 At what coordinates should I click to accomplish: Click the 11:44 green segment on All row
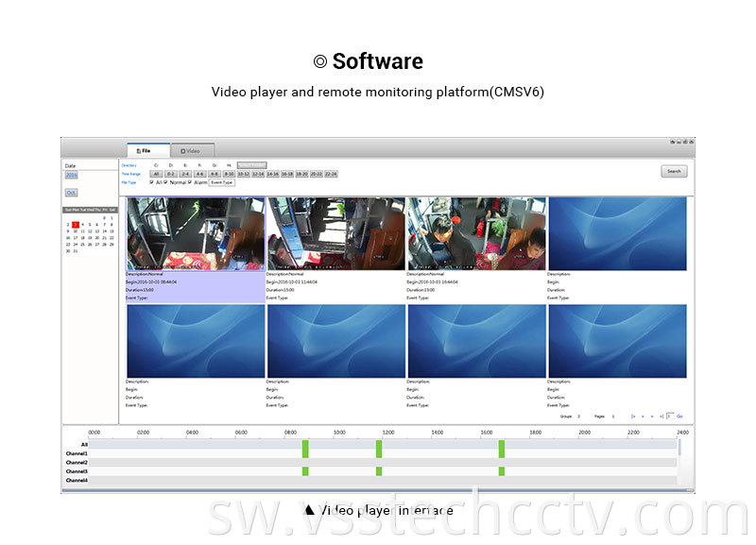[x=379, y=444]
